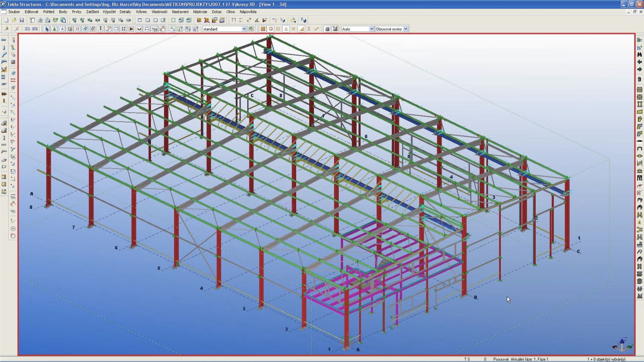Open the 'Obrysové roviny' dropdown
This screenshot has height=362, width=644.
tap(405, 29)
